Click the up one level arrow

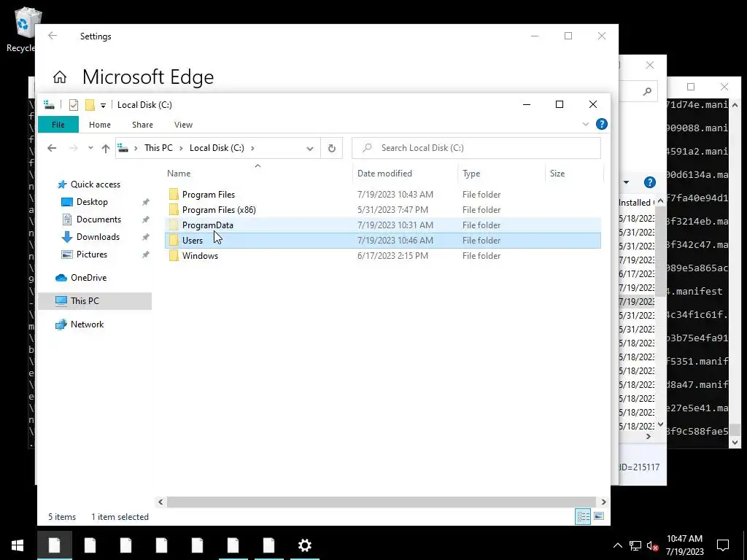pyautogui.click(x=106, y=148)
